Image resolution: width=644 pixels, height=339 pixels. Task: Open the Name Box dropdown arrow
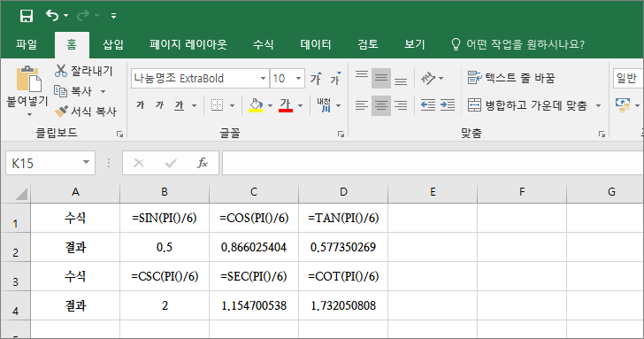(87, 163)
